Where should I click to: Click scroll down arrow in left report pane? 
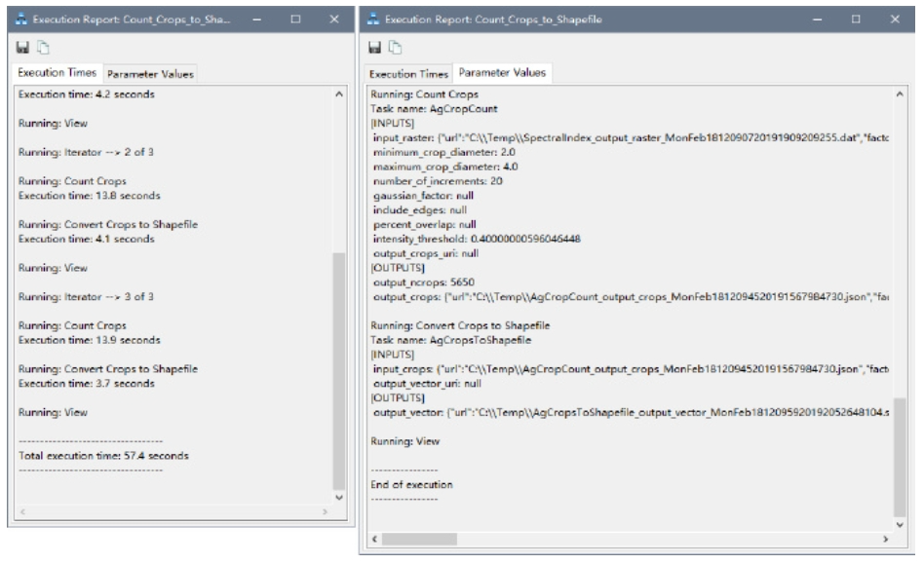pyautogui.click(x=339, y=498)
